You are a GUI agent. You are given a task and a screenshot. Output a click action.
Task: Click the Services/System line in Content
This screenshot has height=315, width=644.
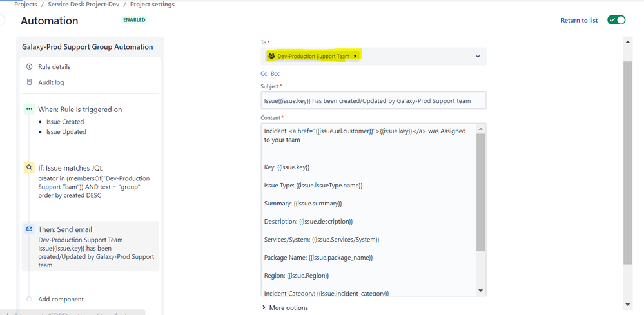[x=322, y=239]
